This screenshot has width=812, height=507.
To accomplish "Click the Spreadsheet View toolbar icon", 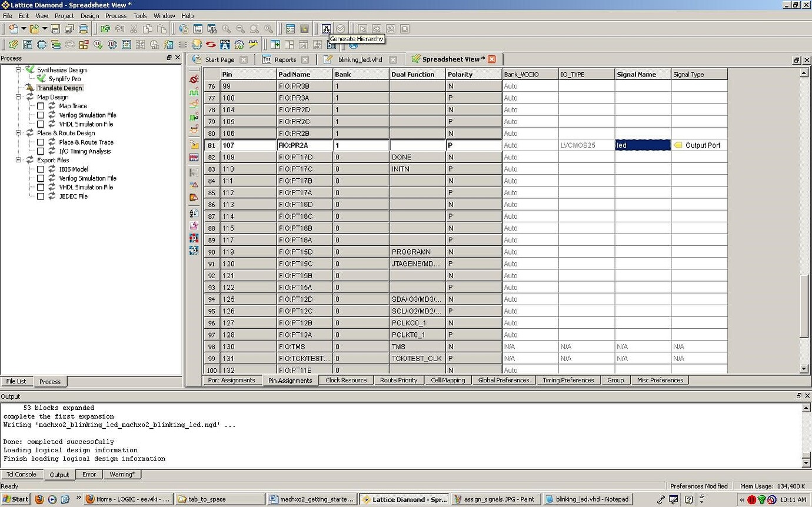I will click(13, 44).
